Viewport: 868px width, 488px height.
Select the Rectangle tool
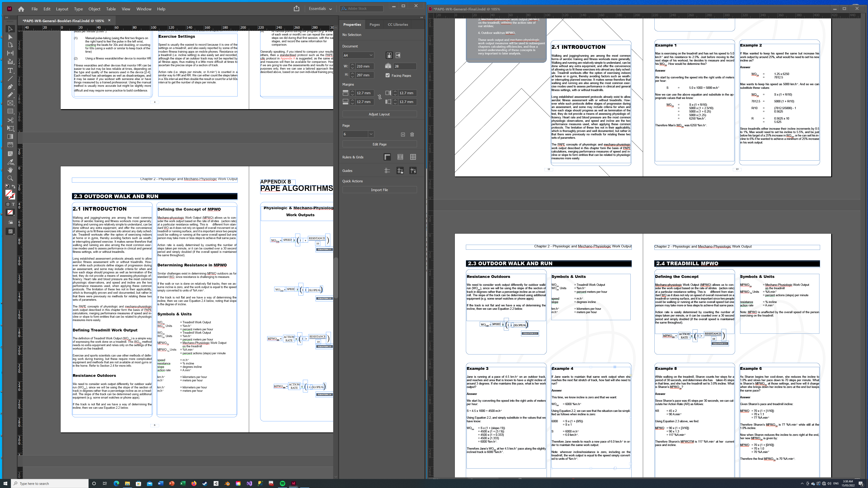pos(10,111)
